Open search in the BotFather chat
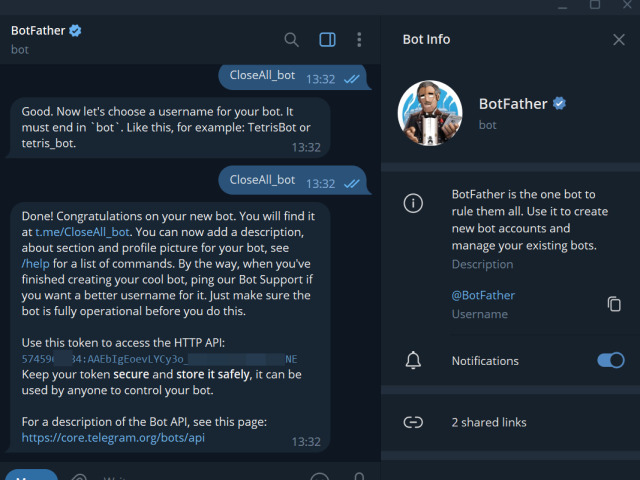The height and width of the screenshot is (480, 640). (291, 40)
